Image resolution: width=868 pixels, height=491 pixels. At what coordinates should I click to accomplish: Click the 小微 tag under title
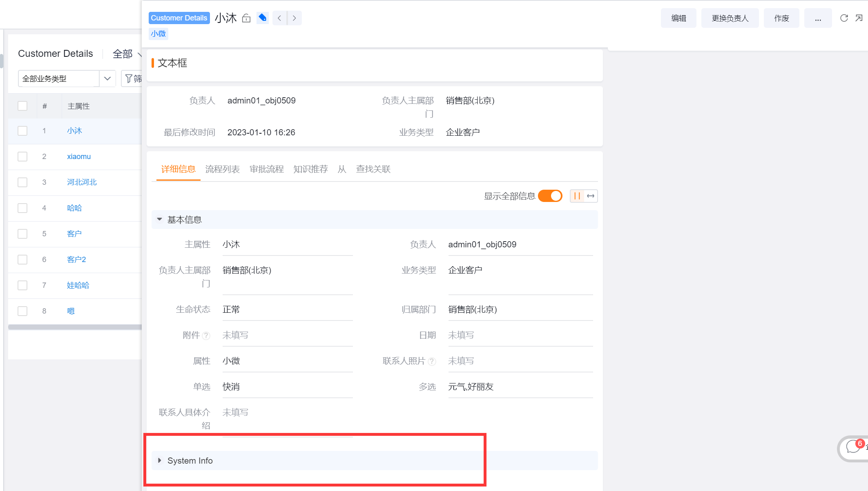pyautogui.click(x=158, y=34)
